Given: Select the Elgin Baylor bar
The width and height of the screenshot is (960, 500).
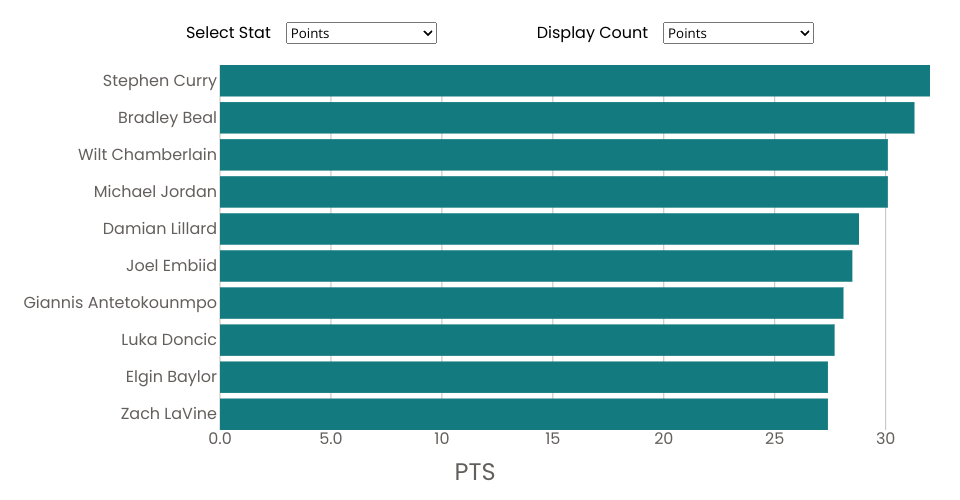Looking at the screenshot, I should point(523,377).
